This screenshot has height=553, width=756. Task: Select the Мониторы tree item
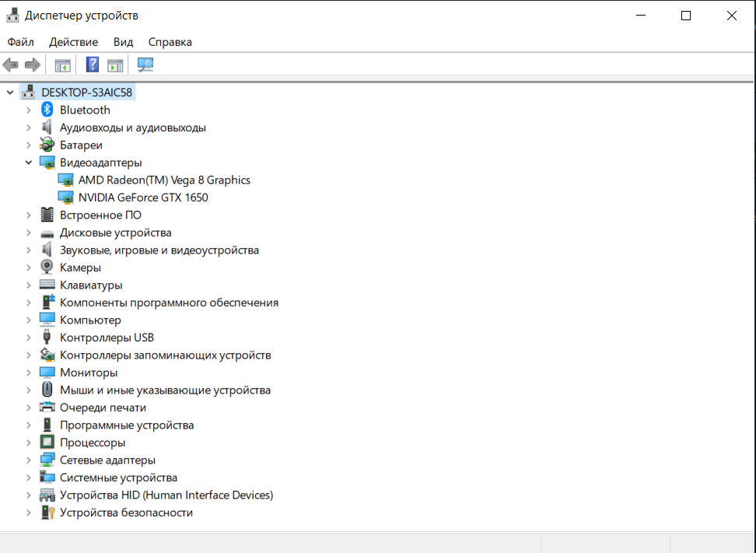click(89, 373)
